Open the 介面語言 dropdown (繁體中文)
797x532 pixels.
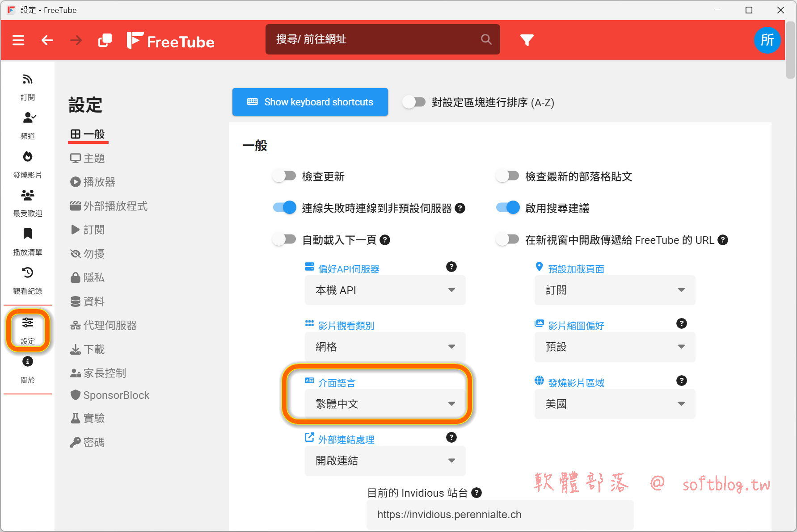tap(385, 404)
